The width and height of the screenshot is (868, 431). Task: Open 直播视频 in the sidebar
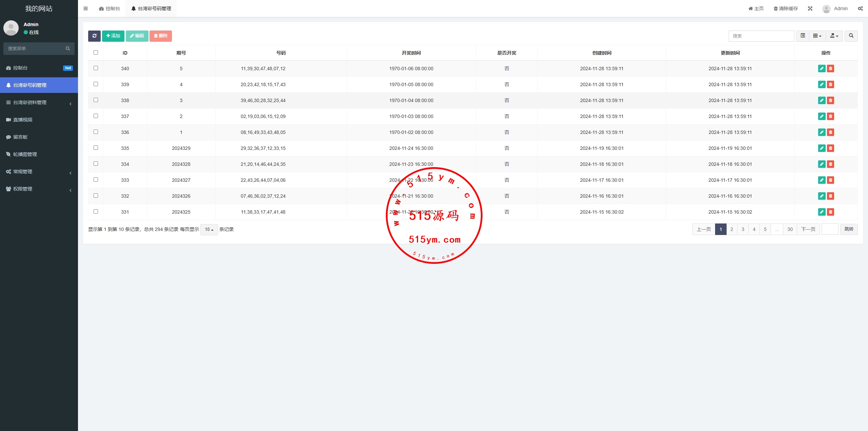coord(23,120)
